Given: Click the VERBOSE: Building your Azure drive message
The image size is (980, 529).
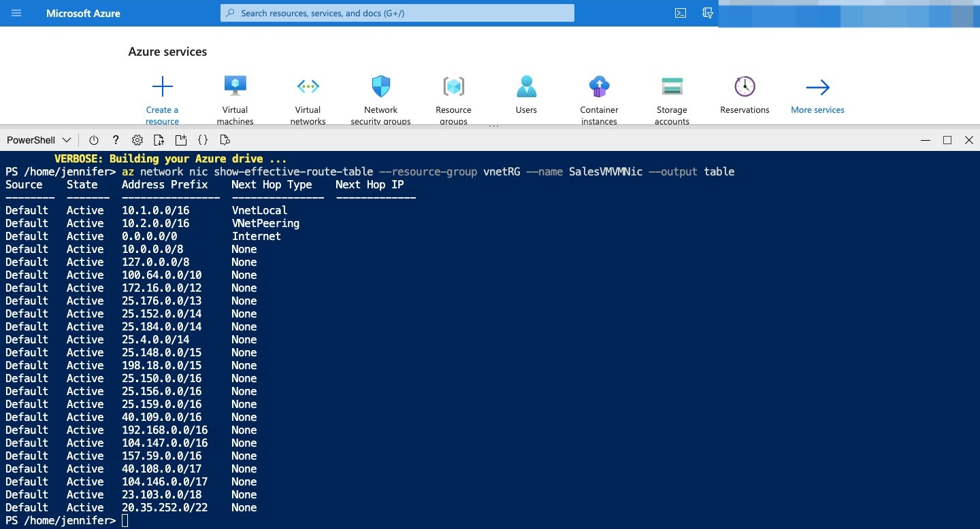Looking at the screenshot, I should [171, 159].
